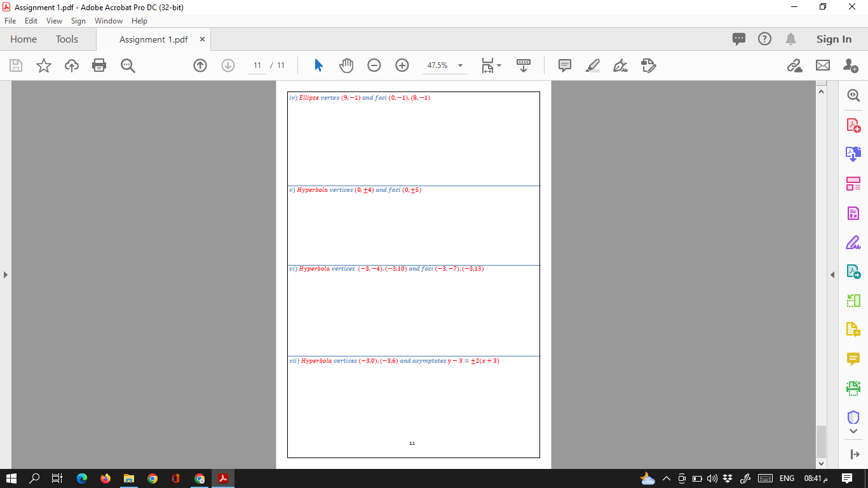This screenshot has height=488, width=868.
Task: Select the Protect tool
Action: click(x=853, y=417)
